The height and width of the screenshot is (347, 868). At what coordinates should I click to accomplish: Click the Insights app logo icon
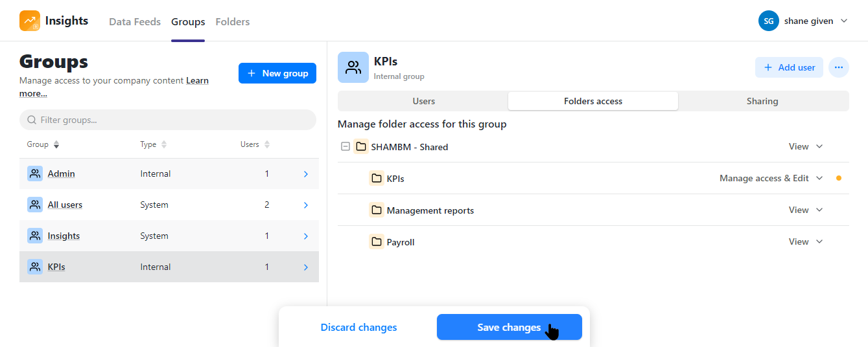[30, 21]
